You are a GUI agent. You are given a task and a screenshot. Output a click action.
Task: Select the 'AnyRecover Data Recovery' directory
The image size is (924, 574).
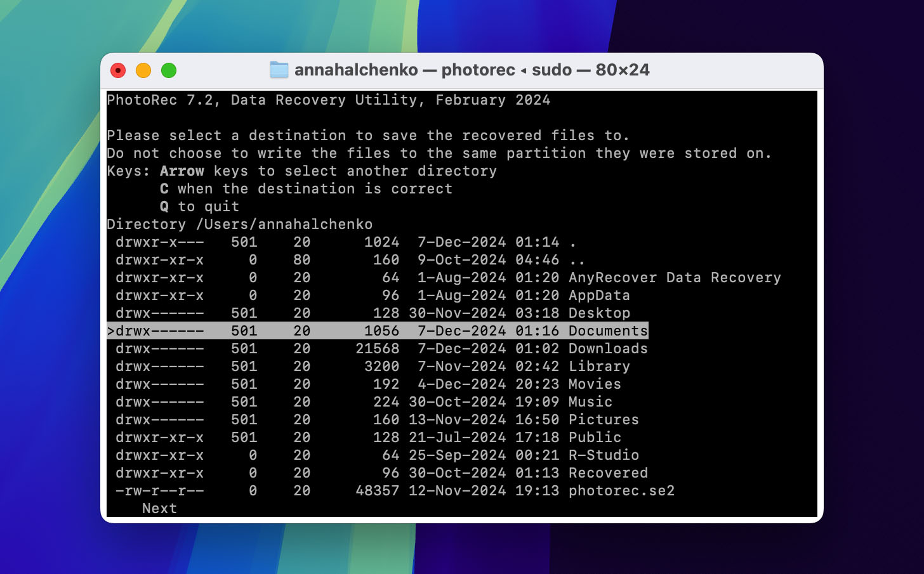pyautogui.click(x=448, y=278)
